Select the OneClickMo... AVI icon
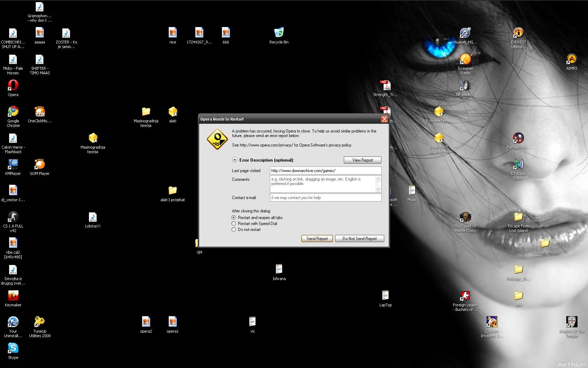 pos(40,112)
